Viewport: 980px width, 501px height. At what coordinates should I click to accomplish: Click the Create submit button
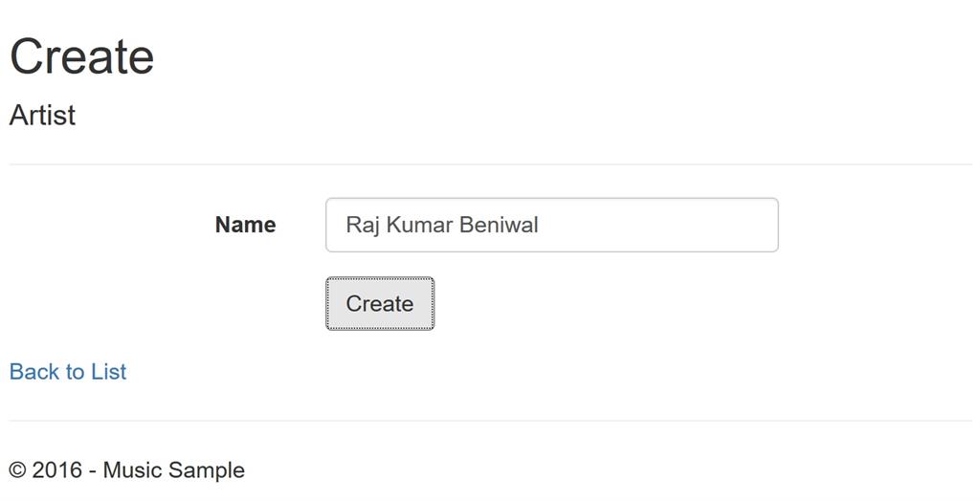click(x=379, y=304)
